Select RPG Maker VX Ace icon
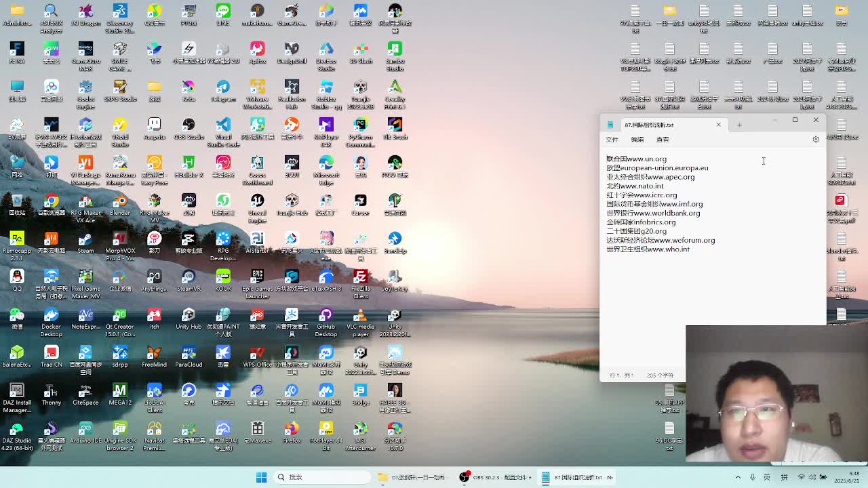 [x=85, y=207]
